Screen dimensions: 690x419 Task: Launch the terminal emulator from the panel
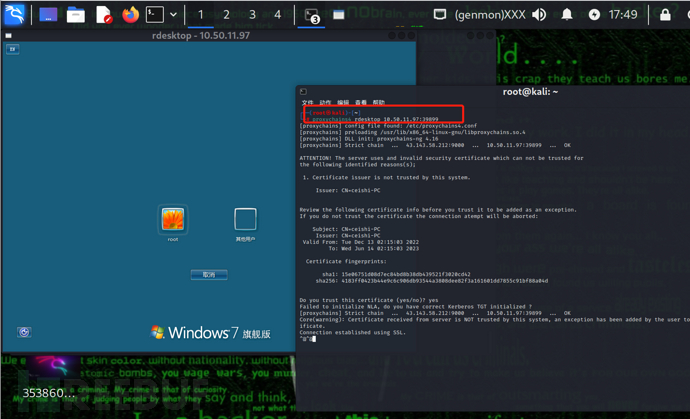coord(154,15)
